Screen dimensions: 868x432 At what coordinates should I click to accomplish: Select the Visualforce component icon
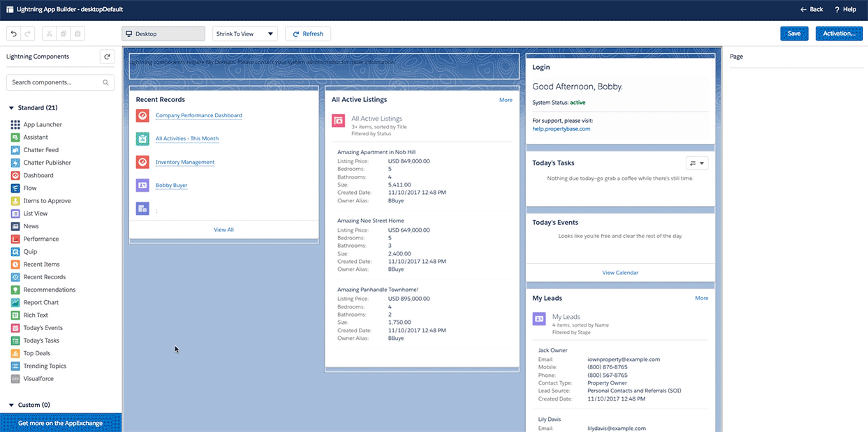pyautogui.click(x=15, y=378)
